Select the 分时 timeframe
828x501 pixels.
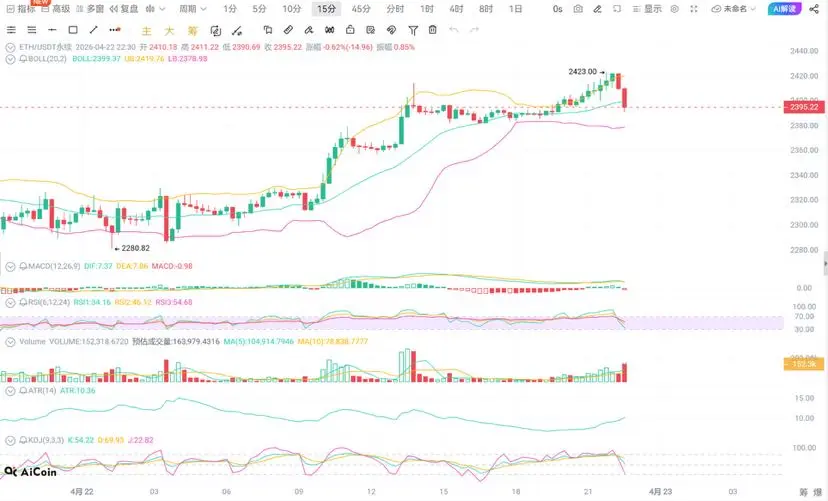coord(395,9)
